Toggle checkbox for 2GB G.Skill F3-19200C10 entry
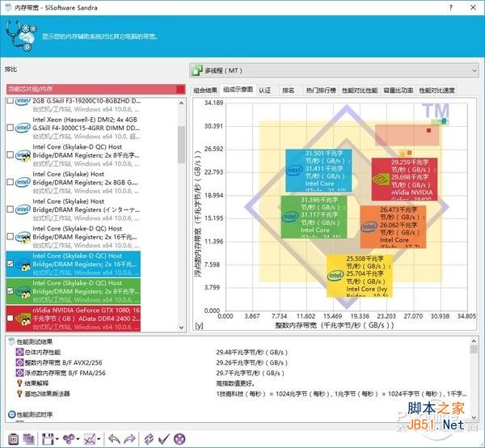This screenshot has width=485, height=448. [11, 101]
